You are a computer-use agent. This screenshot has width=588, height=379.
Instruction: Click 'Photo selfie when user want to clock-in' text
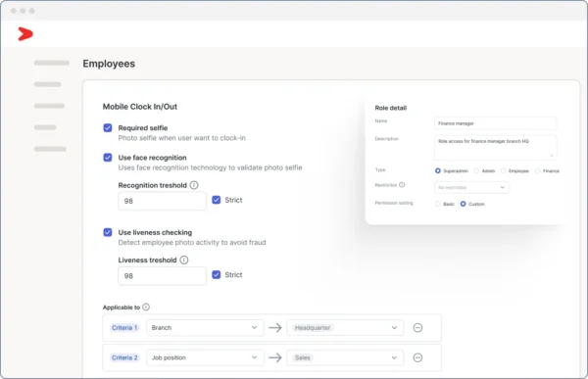tap(182, 138)
